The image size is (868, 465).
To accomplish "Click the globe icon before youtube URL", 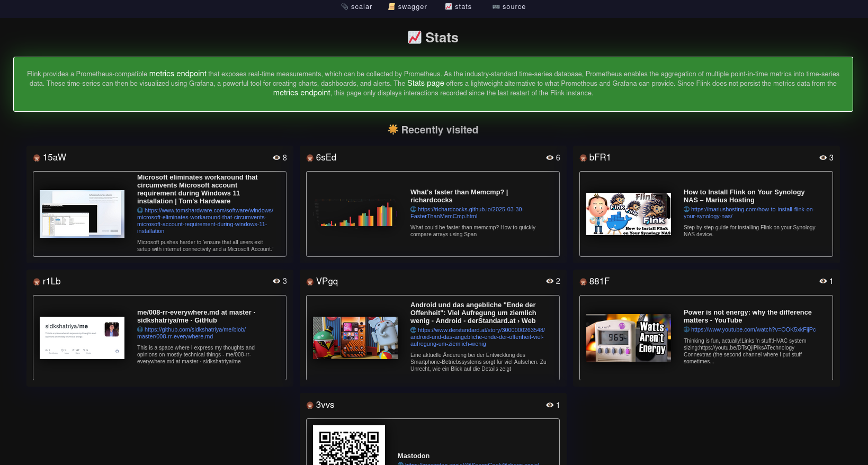I will (687, 329).
